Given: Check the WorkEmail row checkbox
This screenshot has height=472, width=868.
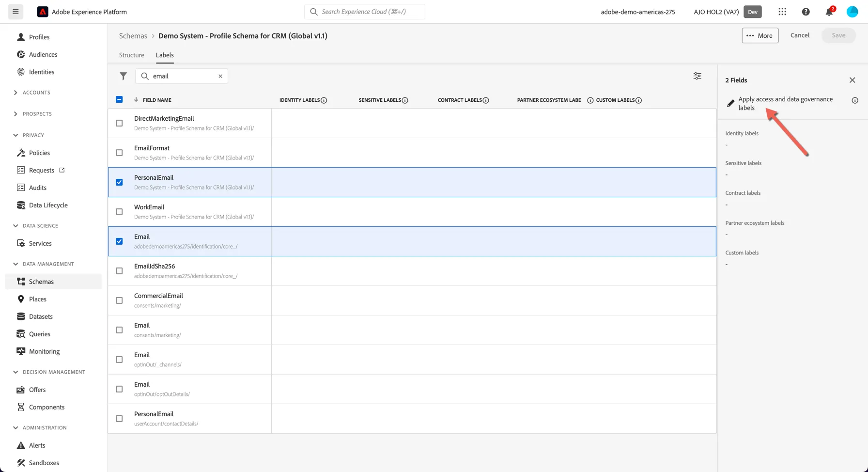Looking at the screenshot, I should pyautogui.click(x=119, y=212).
